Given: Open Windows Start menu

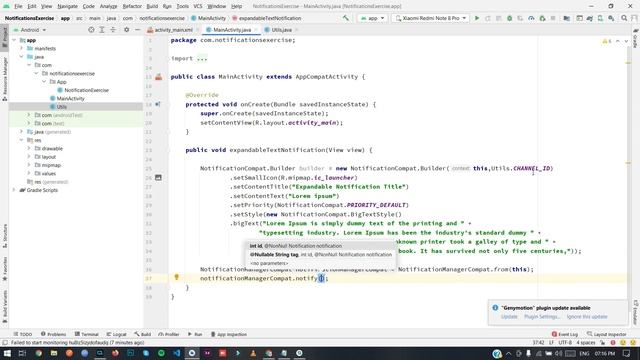Looking at the screenshot, I should coord(7,353).
